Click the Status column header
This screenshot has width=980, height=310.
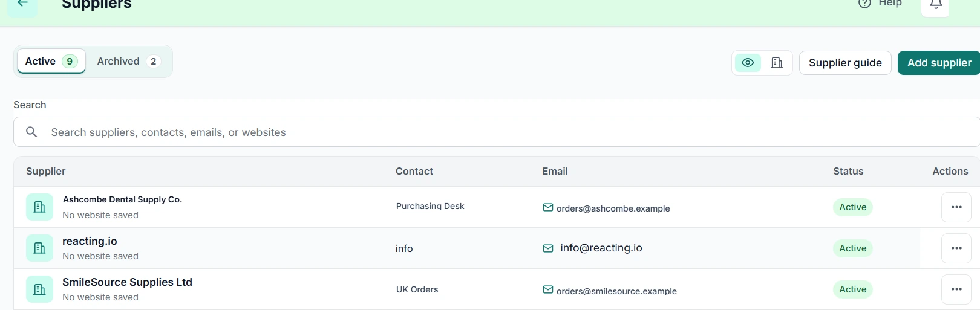pos(848,171)
